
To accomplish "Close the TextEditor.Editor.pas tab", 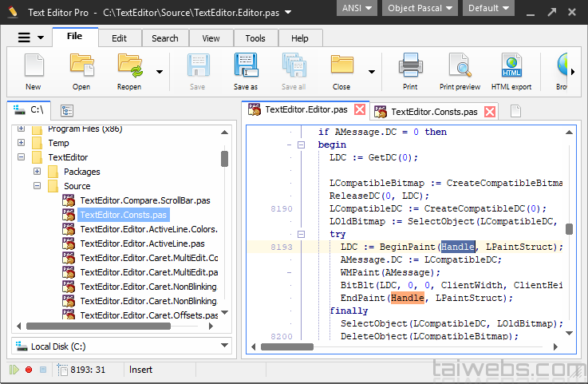I will coord(360,110).
